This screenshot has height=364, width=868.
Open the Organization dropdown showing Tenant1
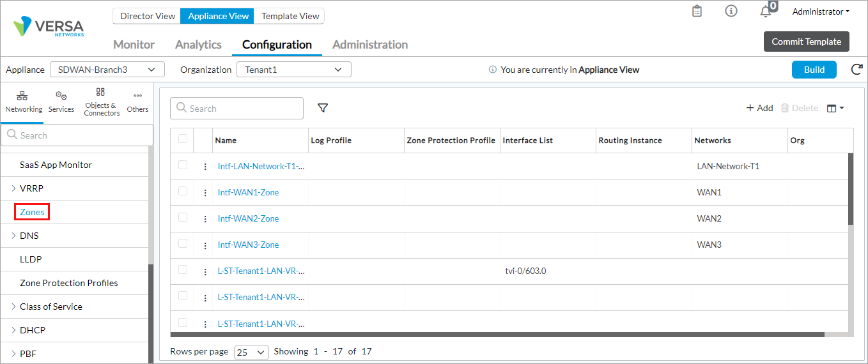[x=293, y=70]
